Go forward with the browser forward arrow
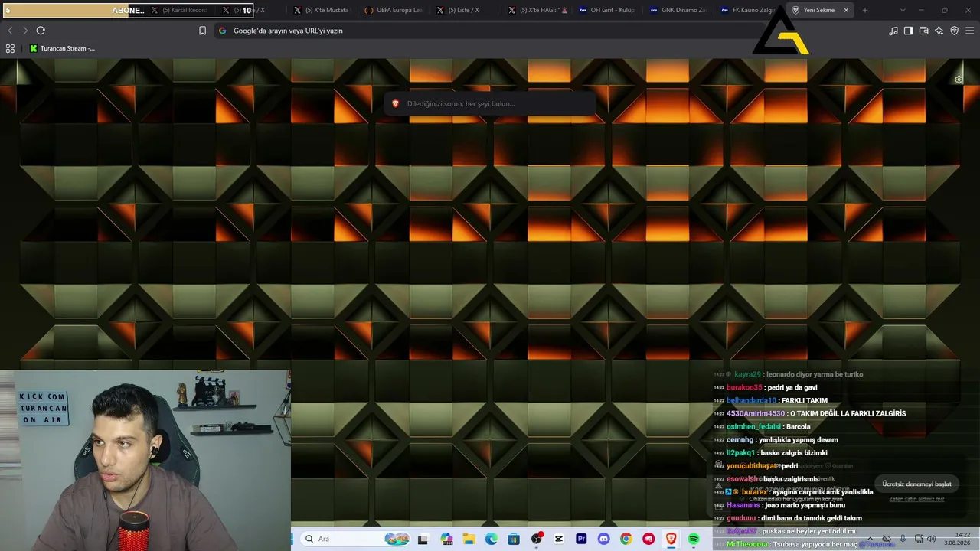 point(24,31)
